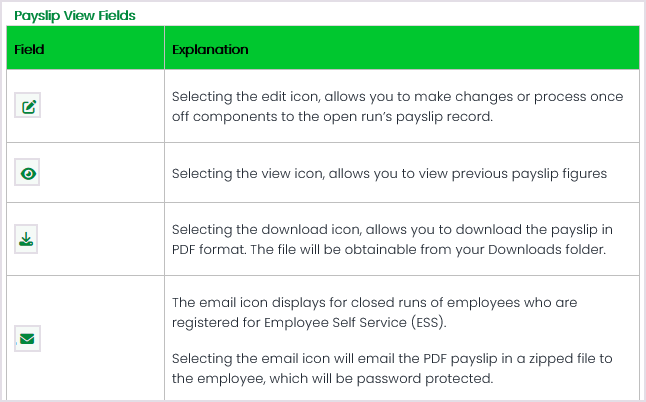Click the view icon explanation sentence
Image resolution: width=646 pixels, height=402 pixels.
[x=389, y=173]
